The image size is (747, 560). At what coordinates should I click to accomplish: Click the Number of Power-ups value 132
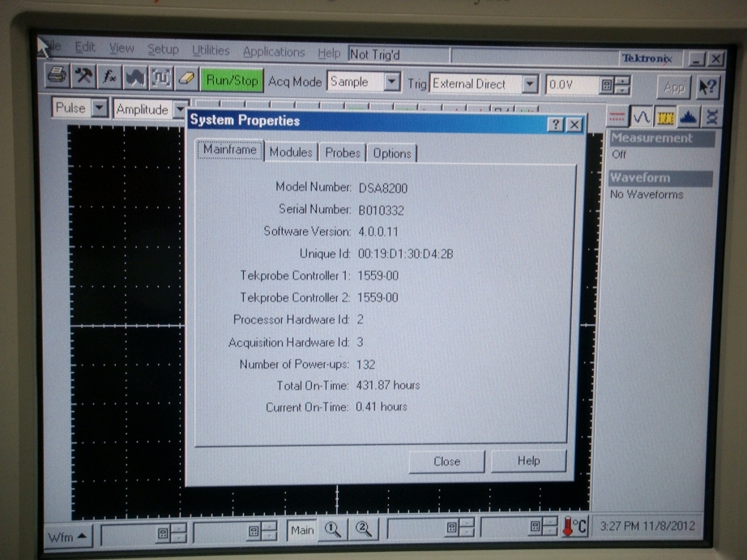coord(366,365)
